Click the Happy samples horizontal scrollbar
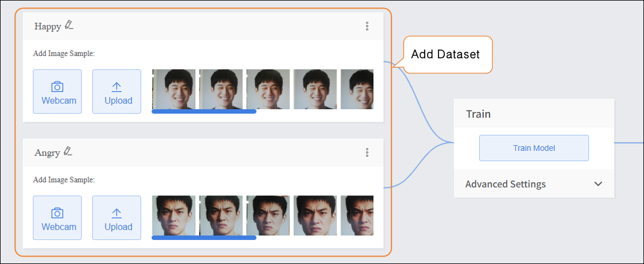This screenshot has height=264, width=644. pyautogui.click(x=204, y=111)
